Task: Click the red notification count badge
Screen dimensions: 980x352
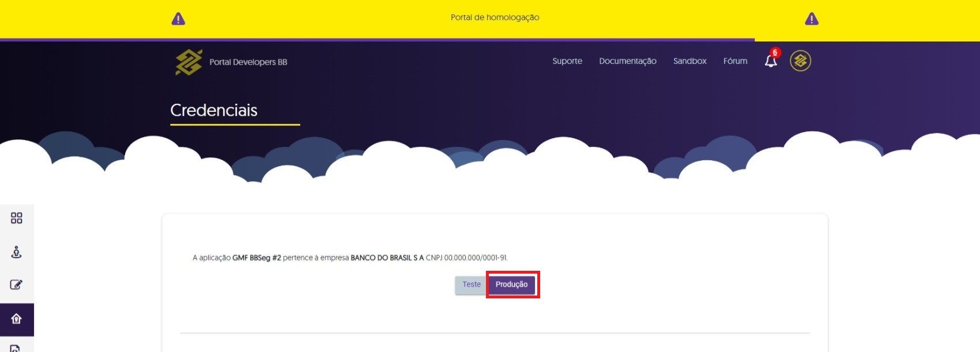Action: coord(775,52)
